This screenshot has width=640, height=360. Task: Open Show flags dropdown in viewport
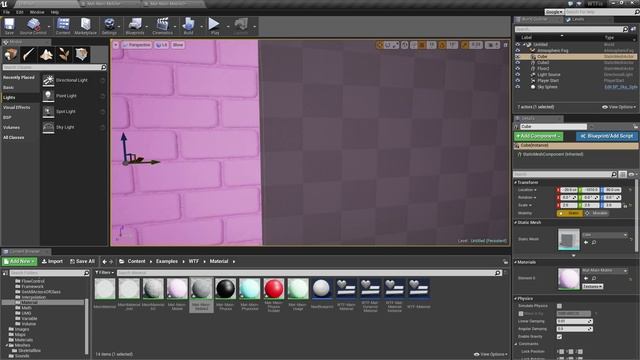(178, 45)
